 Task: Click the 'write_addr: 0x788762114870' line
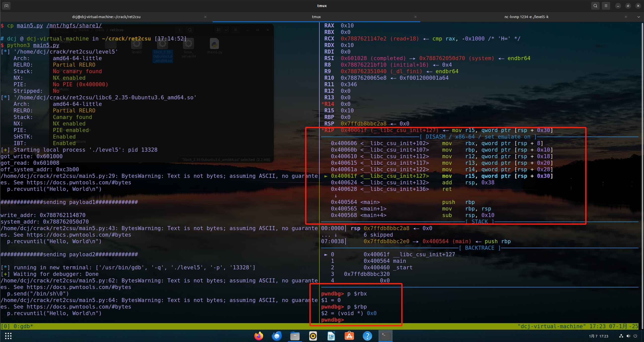click(x=43, y=215)
